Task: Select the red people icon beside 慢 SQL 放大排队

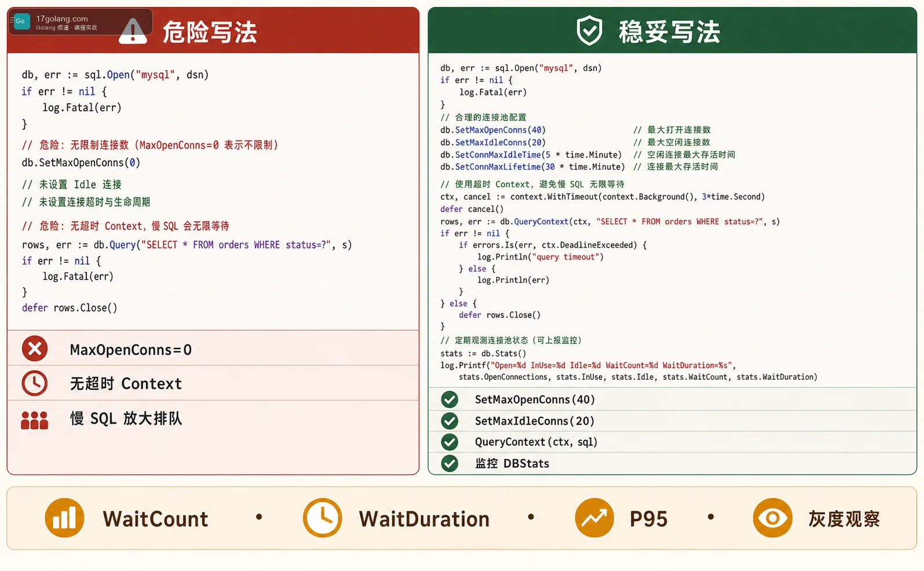Action: pyautogui.click(x=35, y=420)
